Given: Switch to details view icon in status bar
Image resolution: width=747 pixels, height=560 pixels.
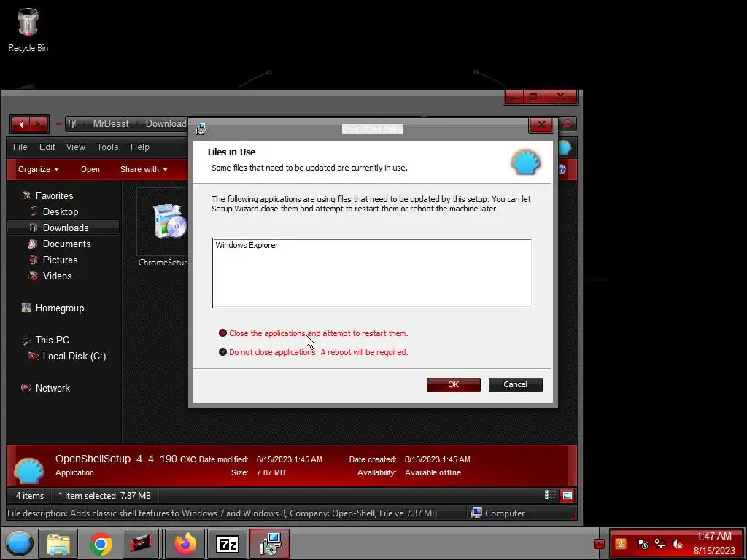Looking at the screenshot, I should coord(550,495).
